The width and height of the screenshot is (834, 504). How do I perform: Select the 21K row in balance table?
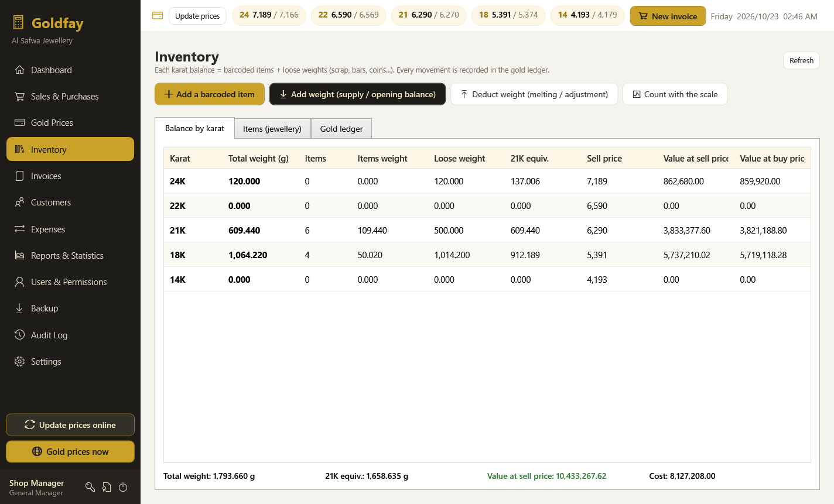pyautogui.click(x=487, y=230)
